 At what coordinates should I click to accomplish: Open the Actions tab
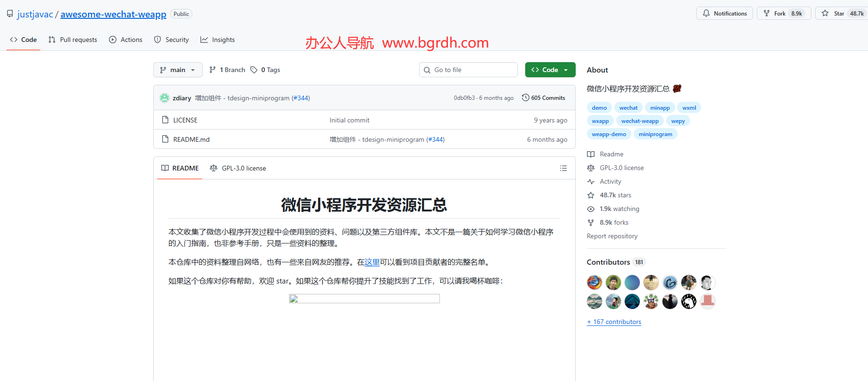tap(125, 40)
